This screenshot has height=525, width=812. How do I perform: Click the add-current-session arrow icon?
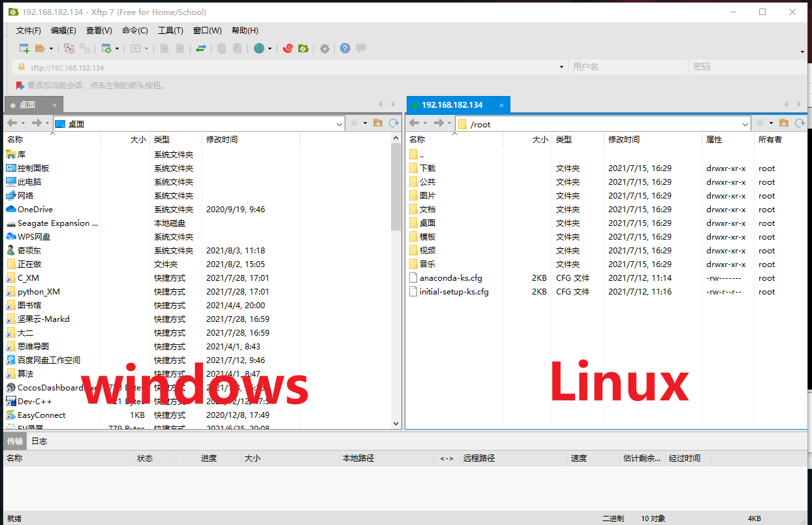point(20,86)
